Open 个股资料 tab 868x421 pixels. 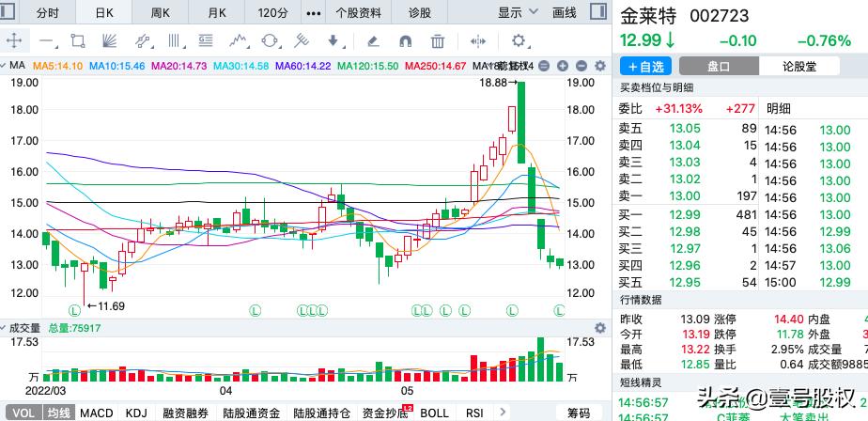pyautogui.click(x=358, y=13)
